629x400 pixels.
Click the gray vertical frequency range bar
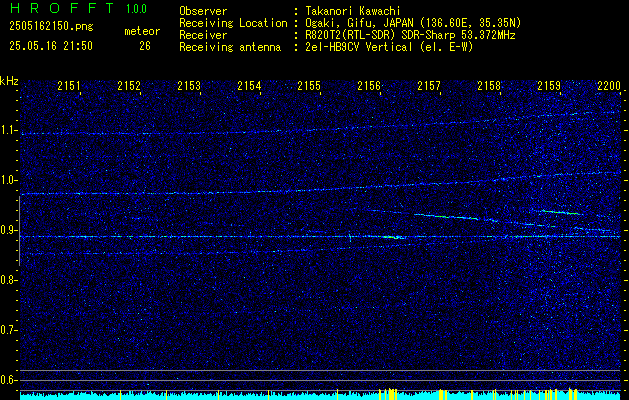click(19, 231)
